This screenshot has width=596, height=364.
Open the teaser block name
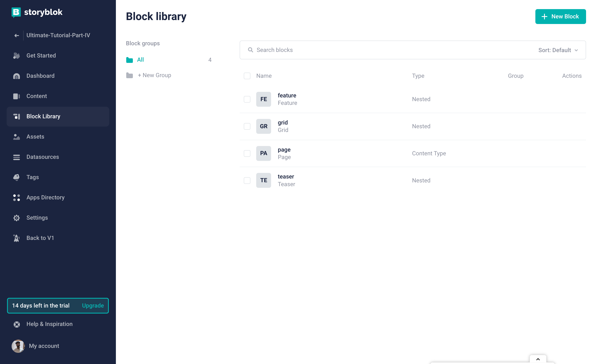[x=286, y=177]
